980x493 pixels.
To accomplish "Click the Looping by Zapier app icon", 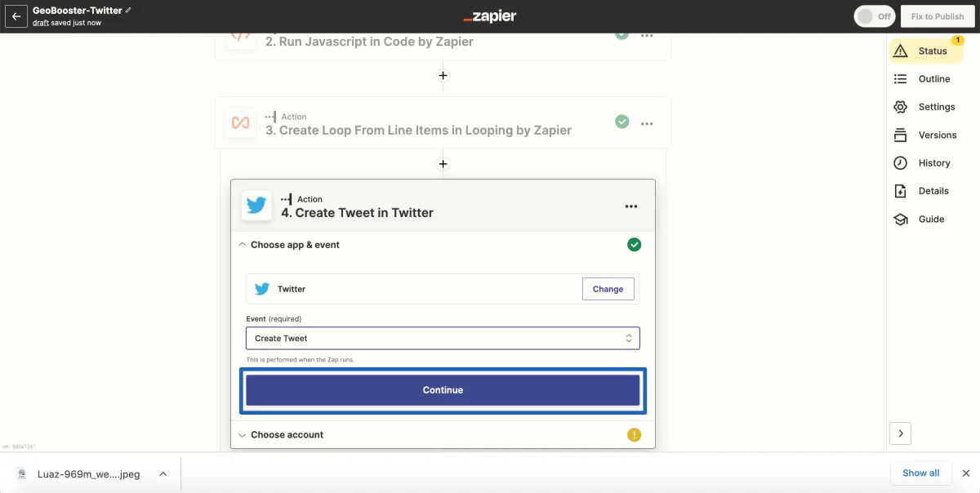I will pos(240,123).
